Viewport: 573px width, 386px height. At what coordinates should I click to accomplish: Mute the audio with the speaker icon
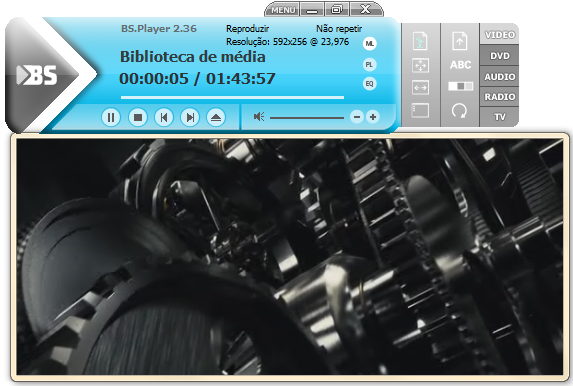259,117
